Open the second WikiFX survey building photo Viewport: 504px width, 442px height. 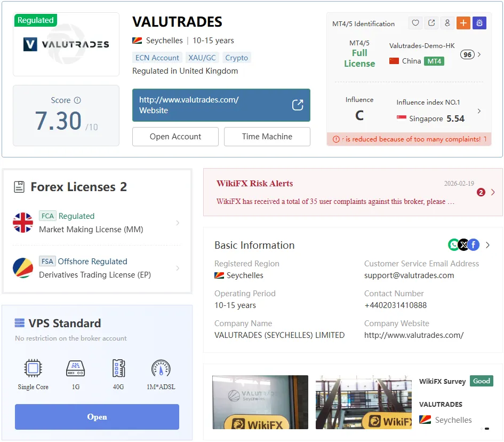pos(364,402)
